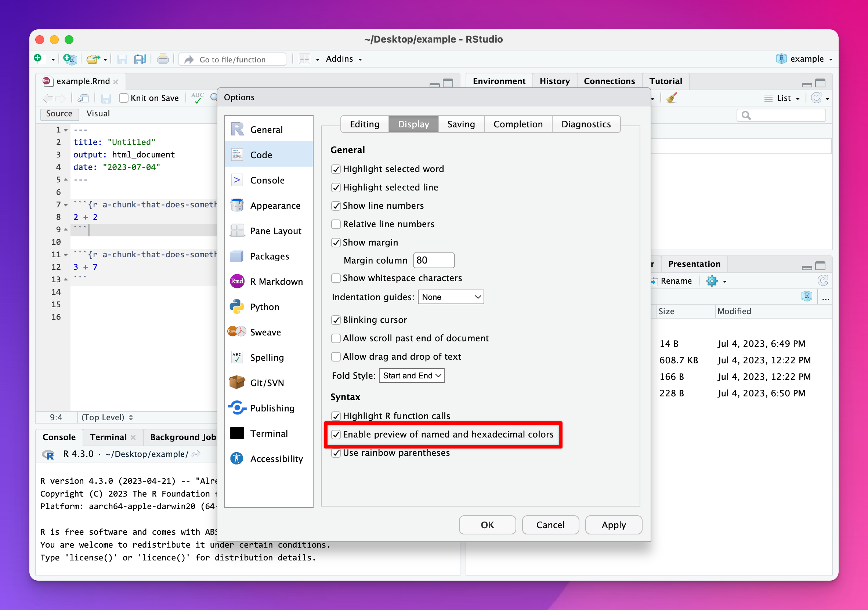Click Apply in the Options dialog
868x610 pixels.
pyautogui.click(x=614, y=525)
